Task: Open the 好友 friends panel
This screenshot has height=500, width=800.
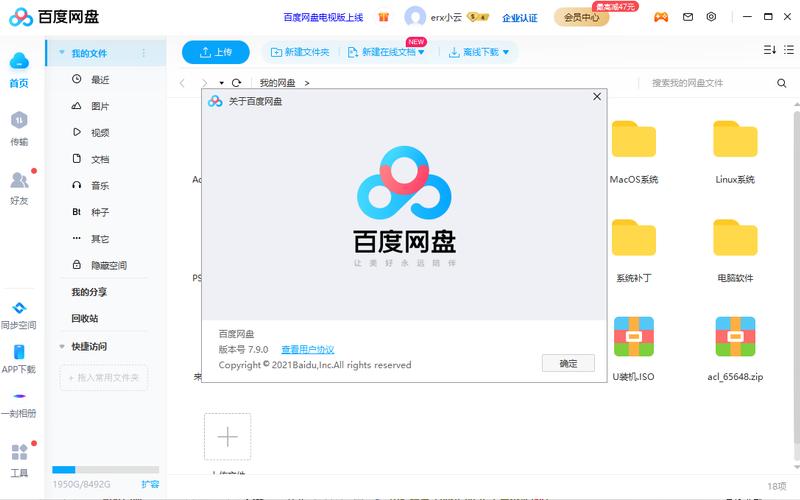Action: 19,180
